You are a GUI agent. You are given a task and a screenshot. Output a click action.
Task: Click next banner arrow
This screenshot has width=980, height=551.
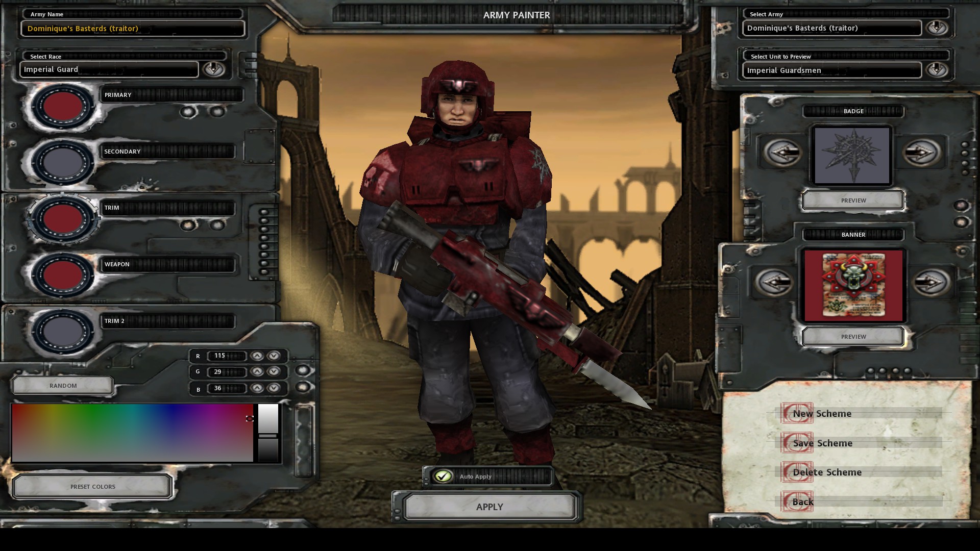pos(930,282)
